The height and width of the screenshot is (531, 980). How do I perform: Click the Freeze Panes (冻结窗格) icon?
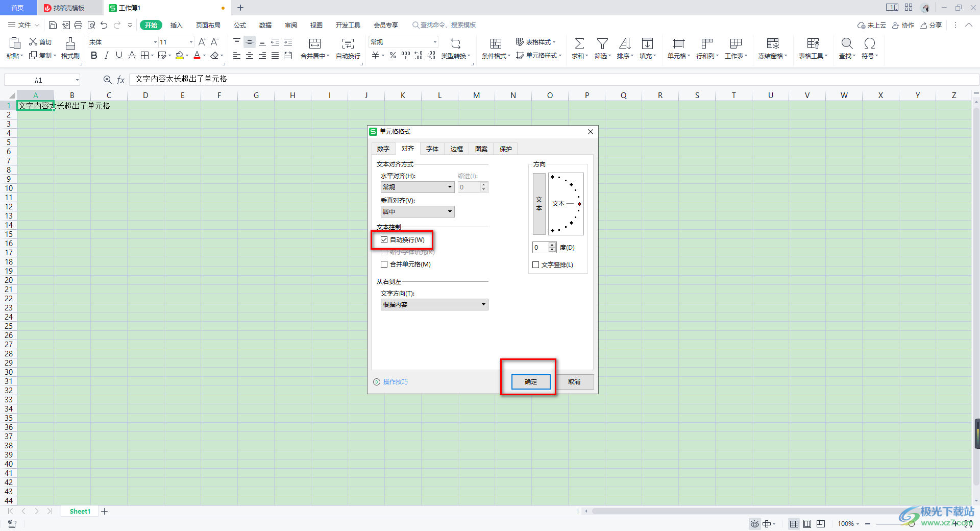pyautogui.click(x=773, y=43)
